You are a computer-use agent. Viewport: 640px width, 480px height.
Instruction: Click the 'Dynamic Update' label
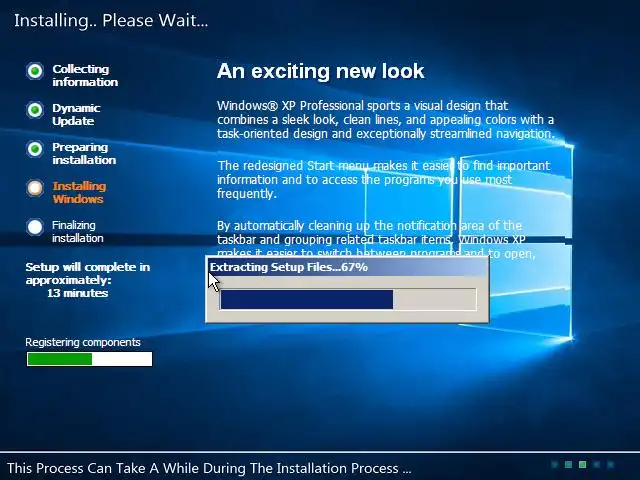76,114
